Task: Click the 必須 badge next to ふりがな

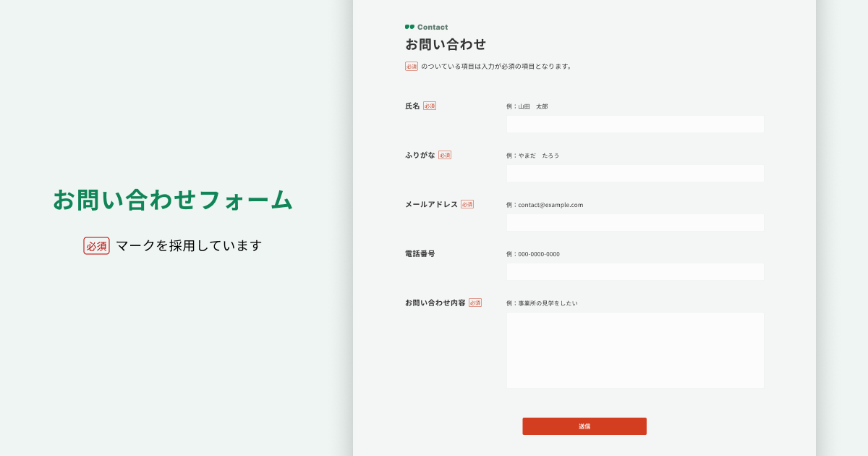Action: [x=446, y=155]
